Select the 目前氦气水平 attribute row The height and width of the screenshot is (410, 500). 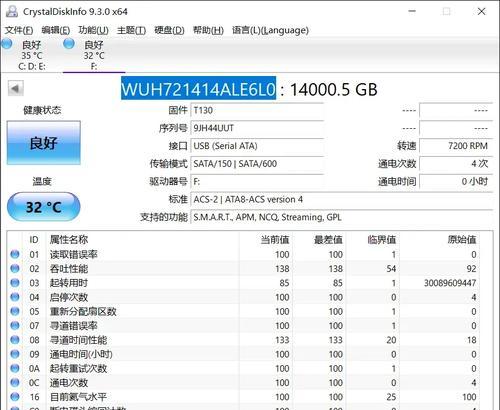(243, 397)
